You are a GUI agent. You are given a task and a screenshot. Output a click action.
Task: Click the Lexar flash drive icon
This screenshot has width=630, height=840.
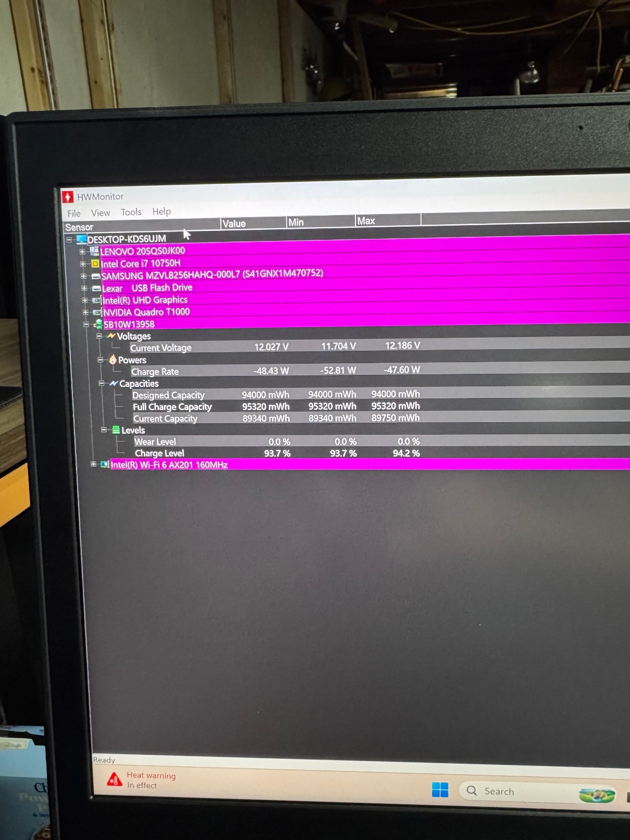click(97, 288)
